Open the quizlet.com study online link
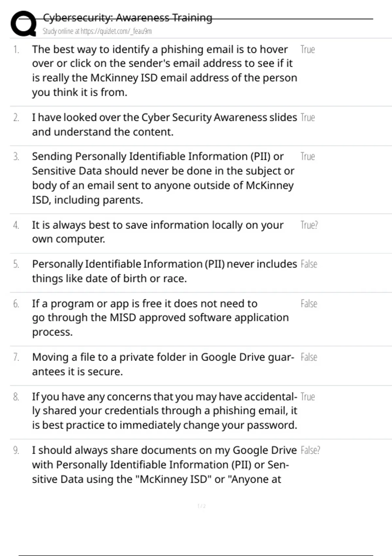The width and height of the screenshot is (392, 556). pyautogui.click(x=97, y=31)
